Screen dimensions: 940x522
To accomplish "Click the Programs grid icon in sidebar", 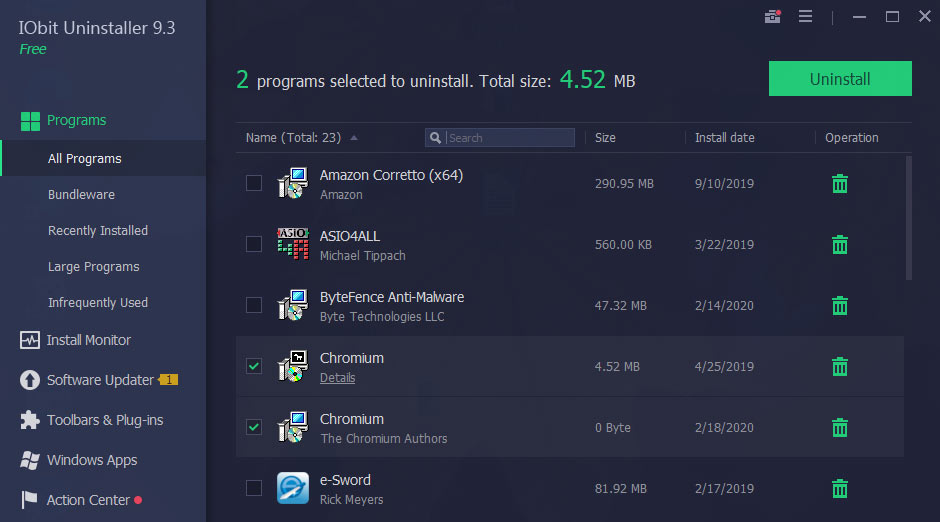I will [30, 120].
